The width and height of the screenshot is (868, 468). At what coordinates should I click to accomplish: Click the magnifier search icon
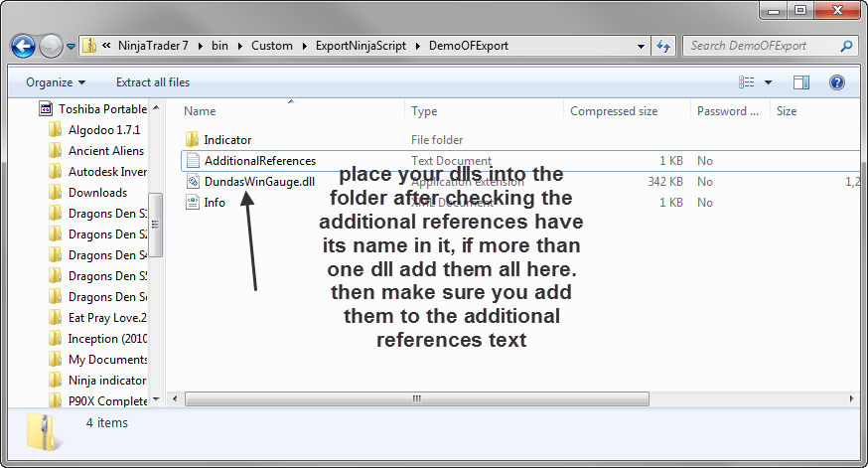point(846,46)
